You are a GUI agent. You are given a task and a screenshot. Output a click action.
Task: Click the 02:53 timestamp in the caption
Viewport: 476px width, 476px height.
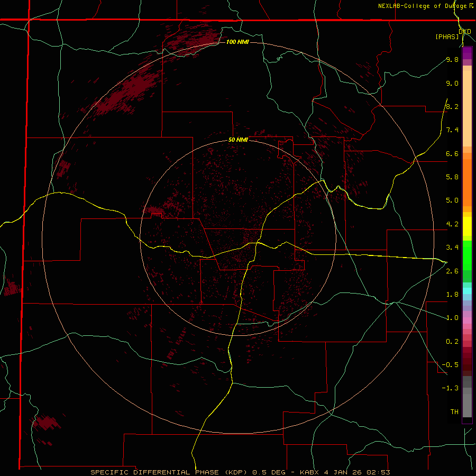click(378, 472)
